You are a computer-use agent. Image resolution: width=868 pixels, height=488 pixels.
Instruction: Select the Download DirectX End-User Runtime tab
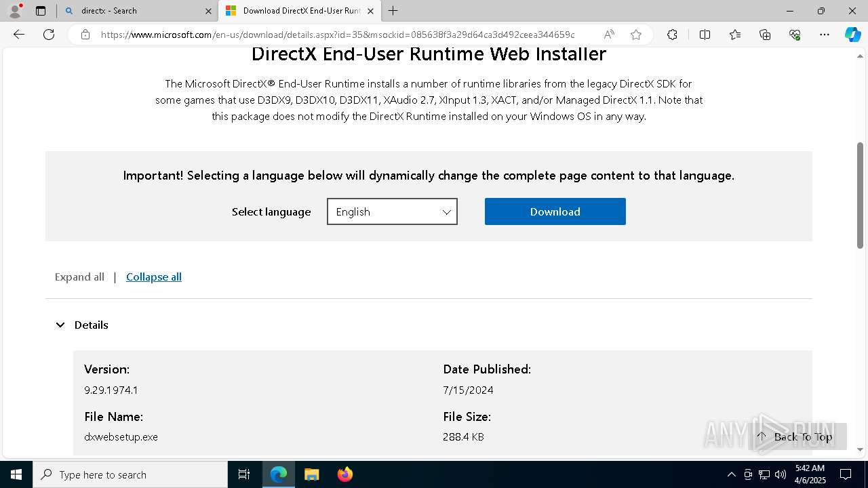[300, 11]
